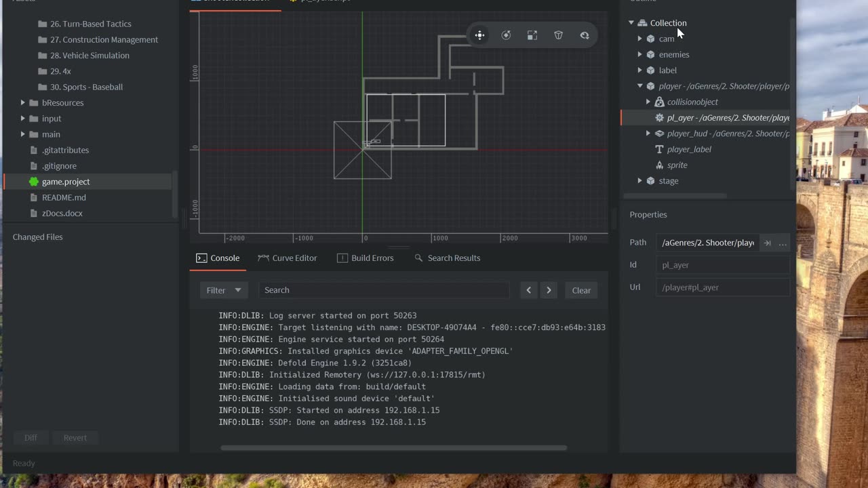Click the console horizontal scrollbar

pos(393,448)
